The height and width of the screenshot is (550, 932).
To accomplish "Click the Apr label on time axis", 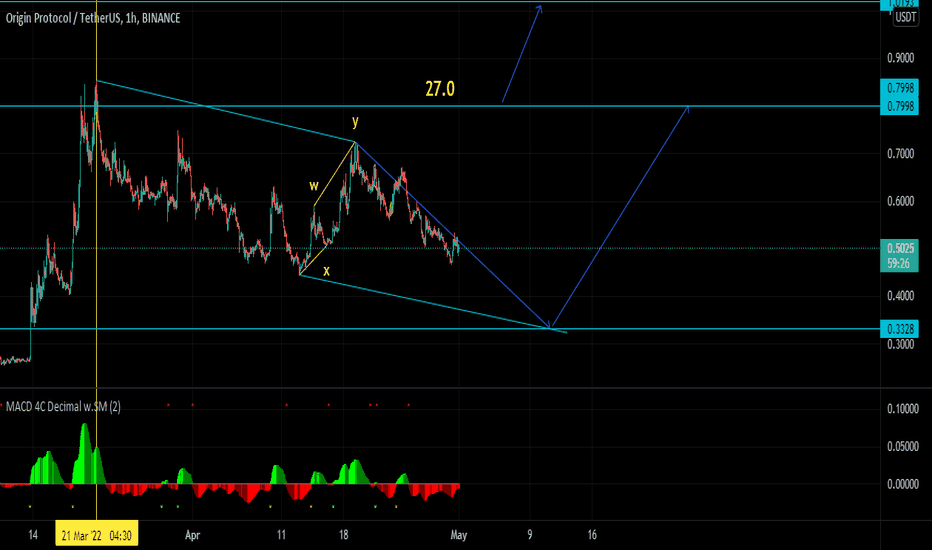I will coord(193,535).
